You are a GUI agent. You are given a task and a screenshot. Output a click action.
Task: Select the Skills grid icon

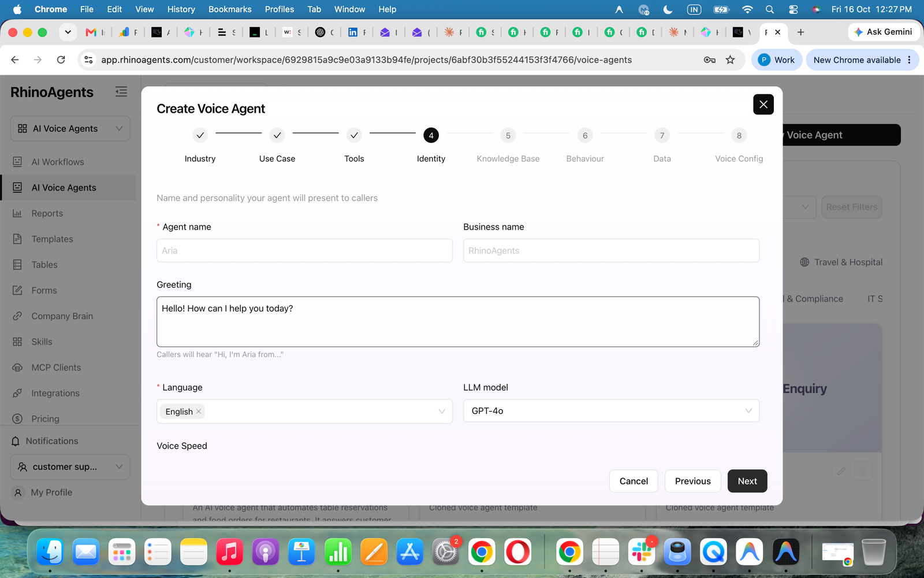[17, 342]
